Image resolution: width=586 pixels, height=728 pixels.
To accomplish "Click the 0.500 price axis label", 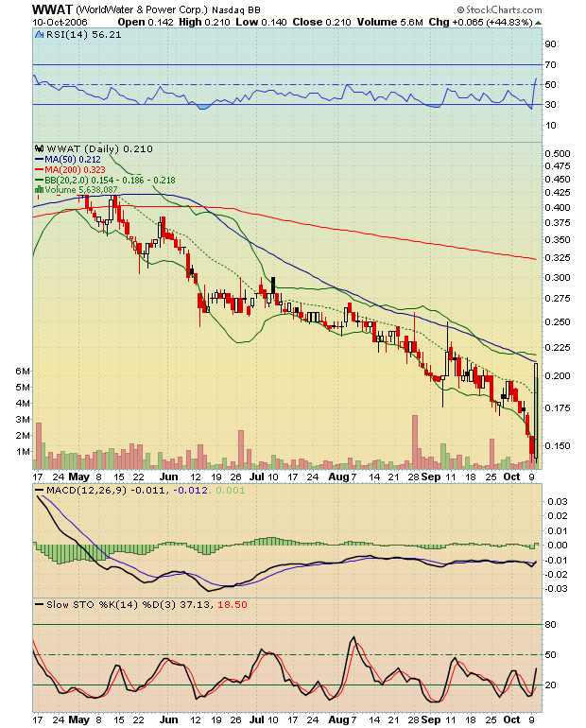I will [x=558, y=154].
